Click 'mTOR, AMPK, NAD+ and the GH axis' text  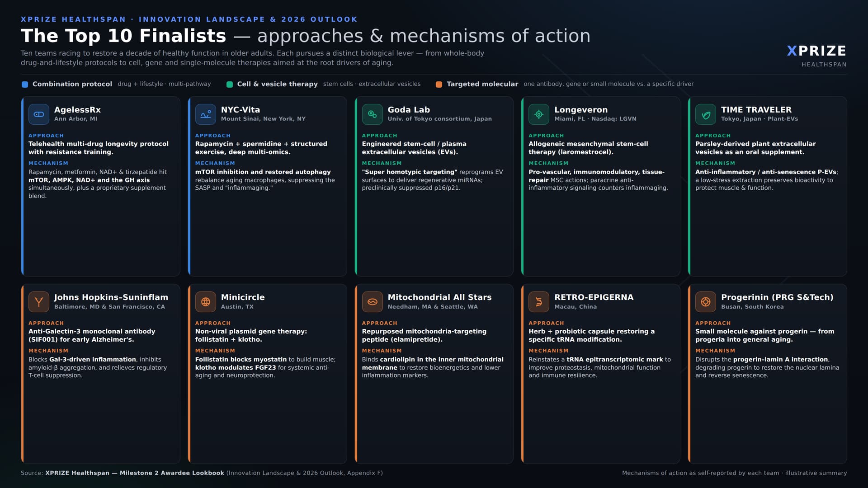click(x=89, y=180)
